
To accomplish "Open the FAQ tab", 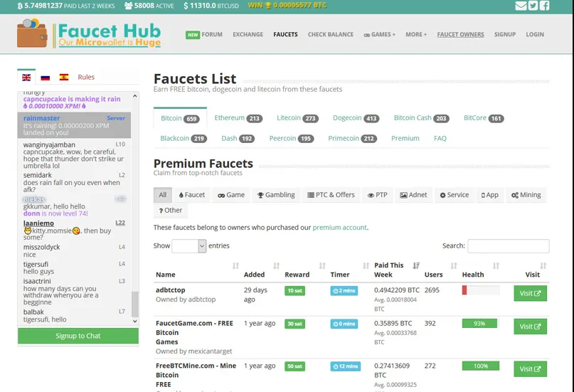I will click(x=440, y=138).
